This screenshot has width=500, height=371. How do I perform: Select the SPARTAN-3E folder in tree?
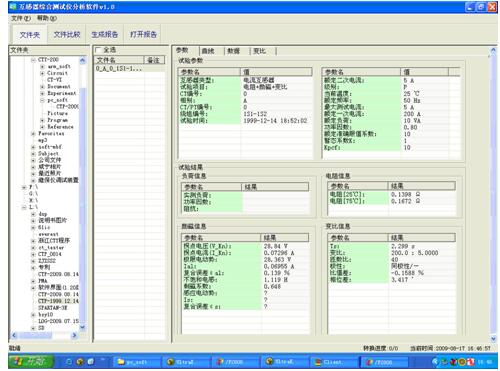(x=53, y=308)
